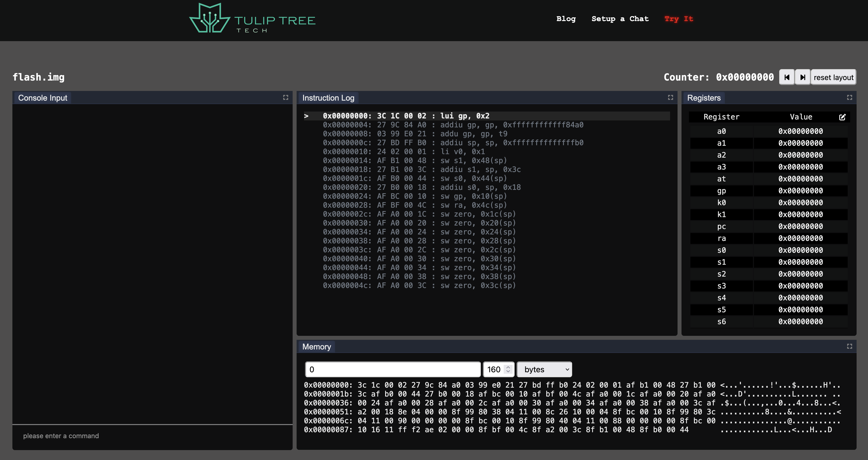This screenshot has width=868, height=460.
Task: Select the sw s1, 0x48(sp) instruction
Action: coord(487,161)
